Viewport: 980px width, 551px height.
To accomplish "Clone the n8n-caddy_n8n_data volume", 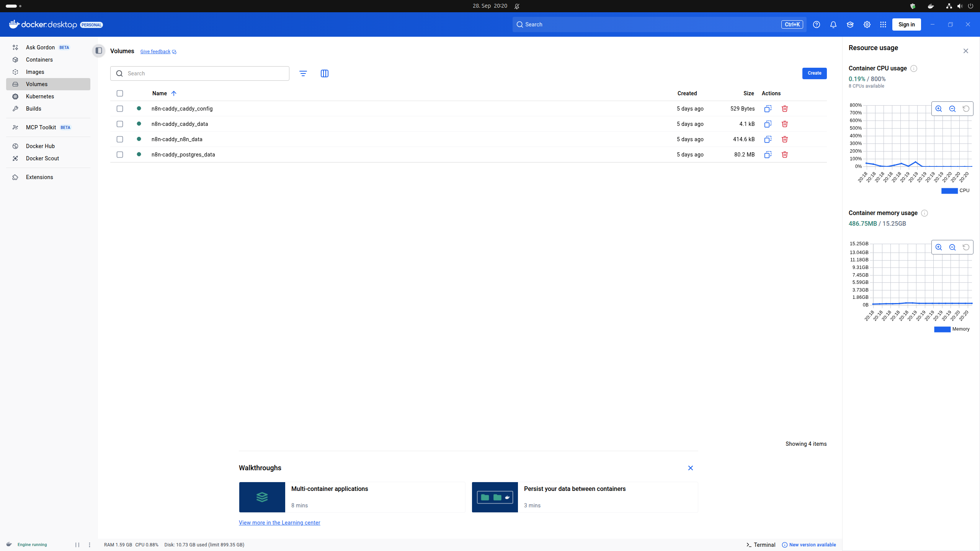I will click(768, 139).
